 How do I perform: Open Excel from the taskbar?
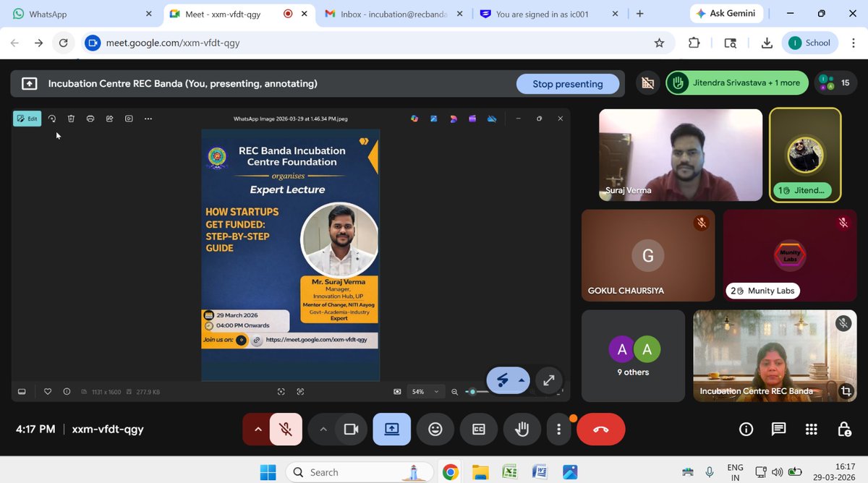pyautogui.click(x=510, y=472)
